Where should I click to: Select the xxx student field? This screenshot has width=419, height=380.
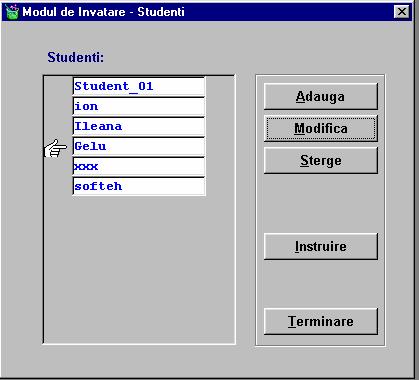[x=139, y=167]
